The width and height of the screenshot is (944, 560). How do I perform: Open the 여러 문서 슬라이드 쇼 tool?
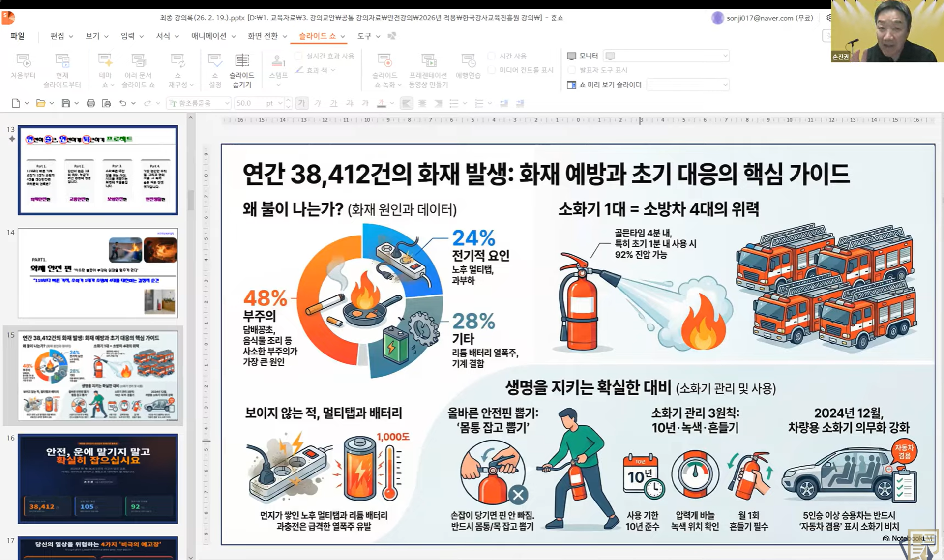[138, 70]
